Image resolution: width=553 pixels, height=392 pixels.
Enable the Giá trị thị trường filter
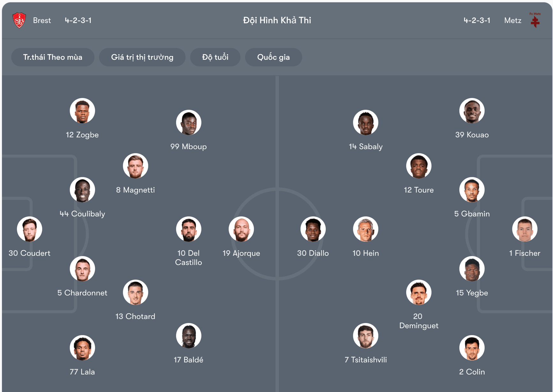[x=142, y=57]
